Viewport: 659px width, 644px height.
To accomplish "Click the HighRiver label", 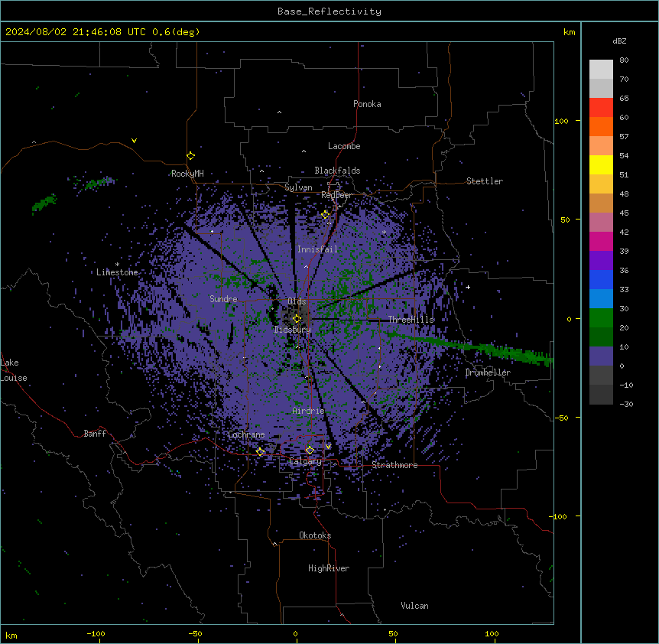I will point(329,568).
